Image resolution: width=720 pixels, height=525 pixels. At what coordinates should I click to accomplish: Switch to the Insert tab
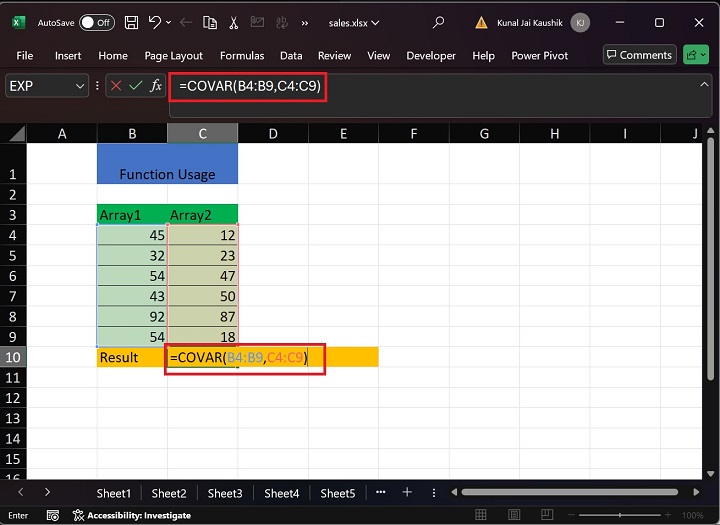(68, 56)
